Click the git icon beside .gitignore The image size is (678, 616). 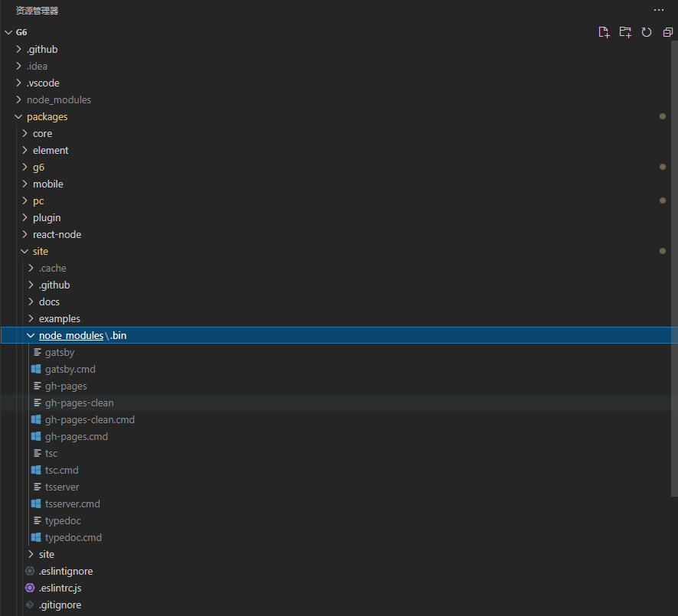pyautogui.click(x=30, y=605)
